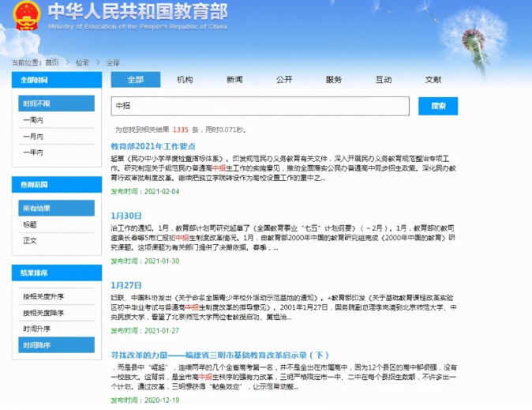Click the 检索 breadcrumb link
Screen dimensions: 532x410
[83, 62]
